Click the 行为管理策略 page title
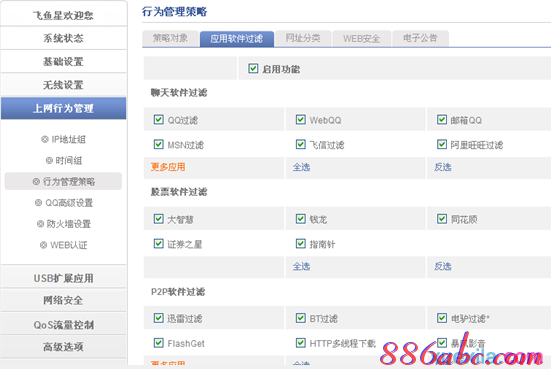The height and width of the screenshot is (369, 551). [x=175, y=12]
